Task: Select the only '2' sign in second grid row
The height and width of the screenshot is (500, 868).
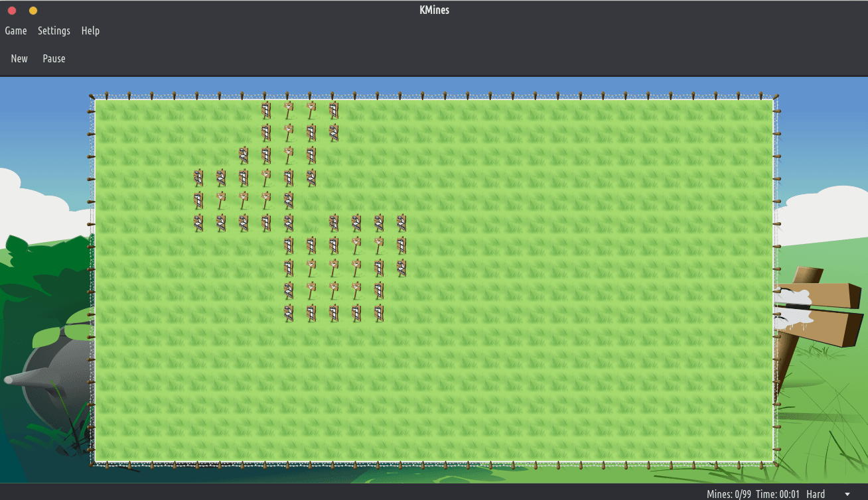Action: (333, 133)
